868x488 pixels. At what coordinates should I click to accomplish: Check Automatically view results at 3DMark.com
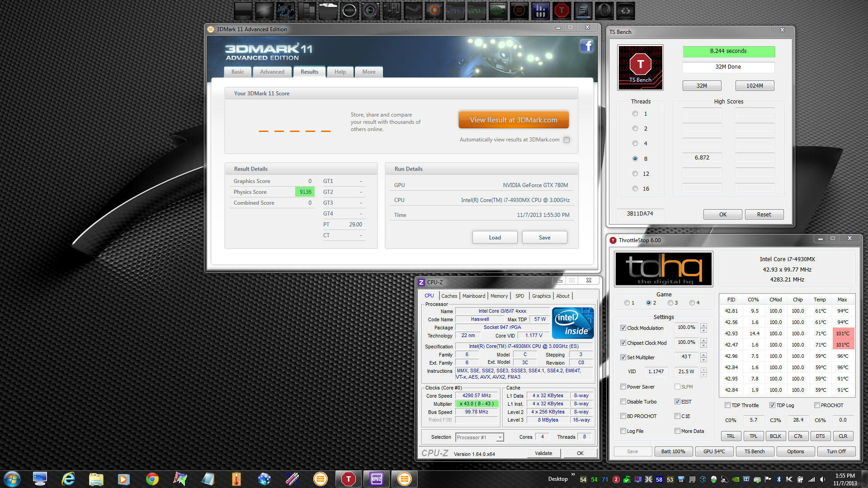[x=566, y=140]
